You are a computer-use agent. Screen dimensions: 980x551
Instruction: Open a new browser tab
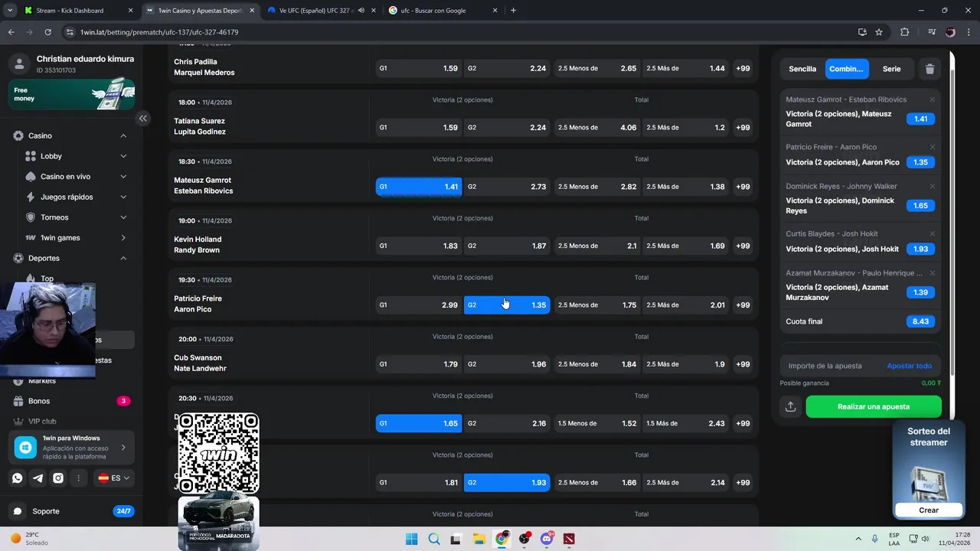pos(513,11)
